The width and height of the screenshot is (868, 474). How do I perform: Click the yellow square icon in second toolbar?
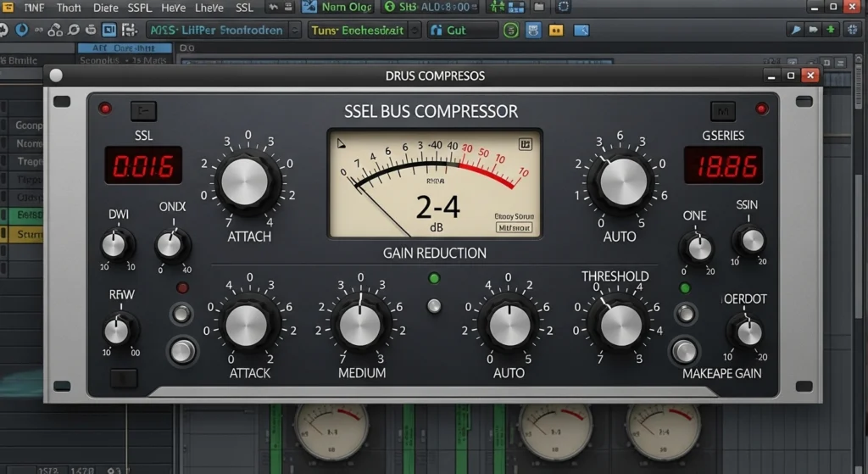556,31
